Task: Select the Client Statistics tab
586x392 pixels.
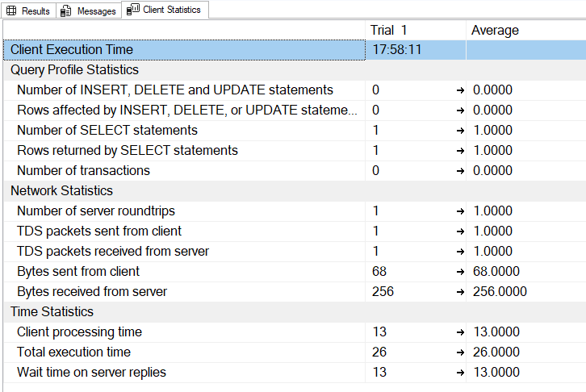Action: 165,10
